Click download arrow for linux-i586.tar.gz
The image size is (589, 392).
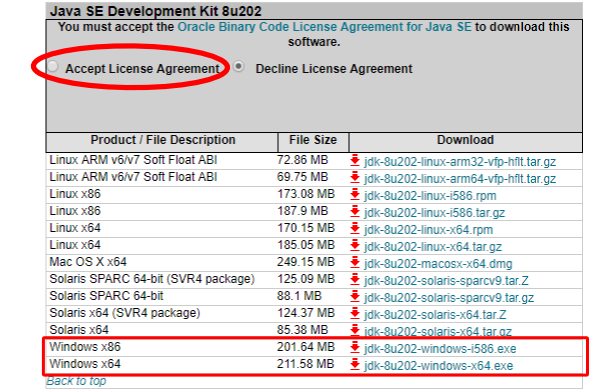coord(355,211)
